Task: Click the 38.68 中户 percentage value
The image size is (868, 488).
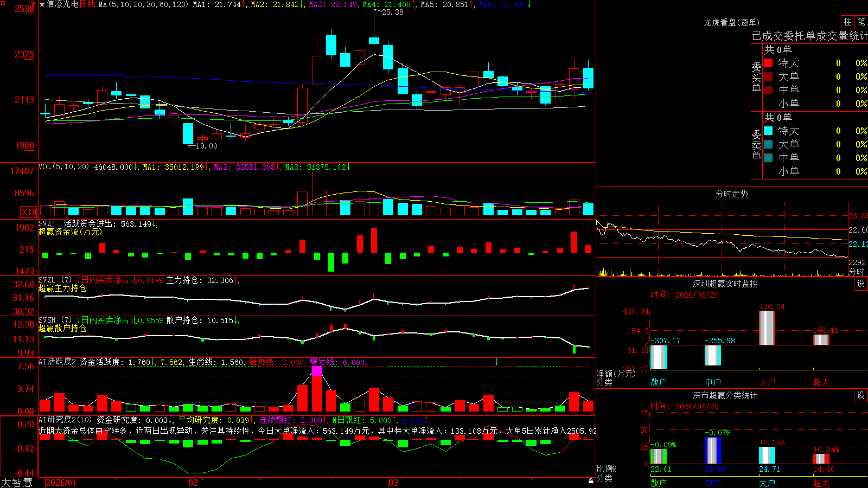Action: point(715,470)
